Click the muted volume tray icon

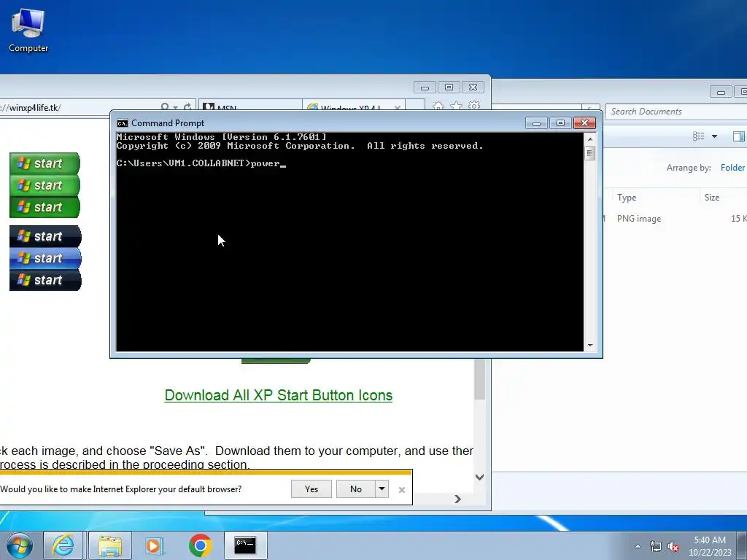pyautogui.click(x=673, y=546)
